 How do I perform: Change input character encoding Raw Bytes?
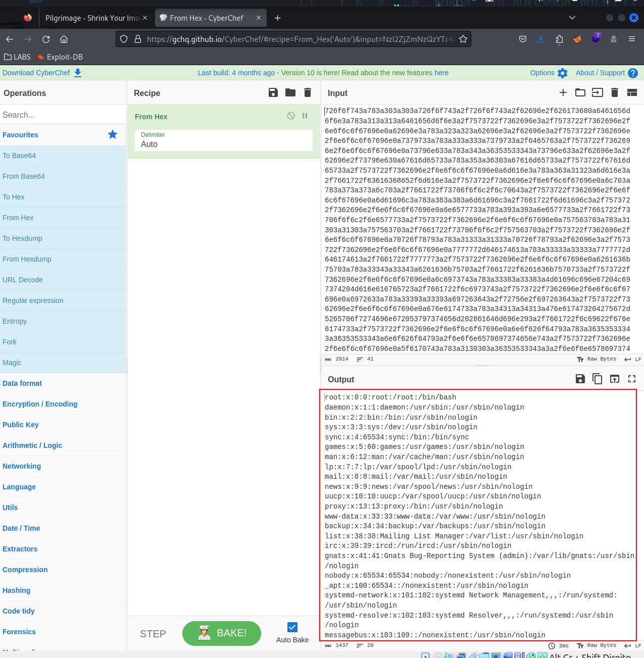pyautogui.click(x=597, y=359)
